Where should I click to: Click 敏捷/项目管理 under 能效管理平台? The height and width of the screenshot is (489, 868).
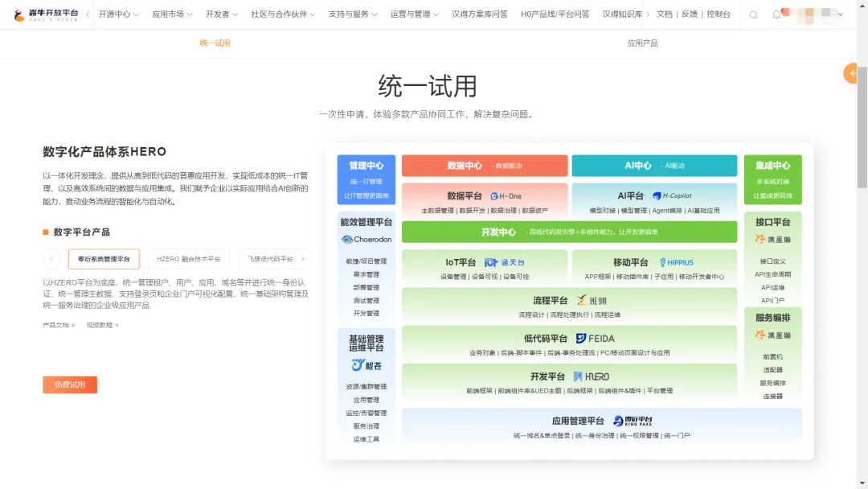(366, 261)
